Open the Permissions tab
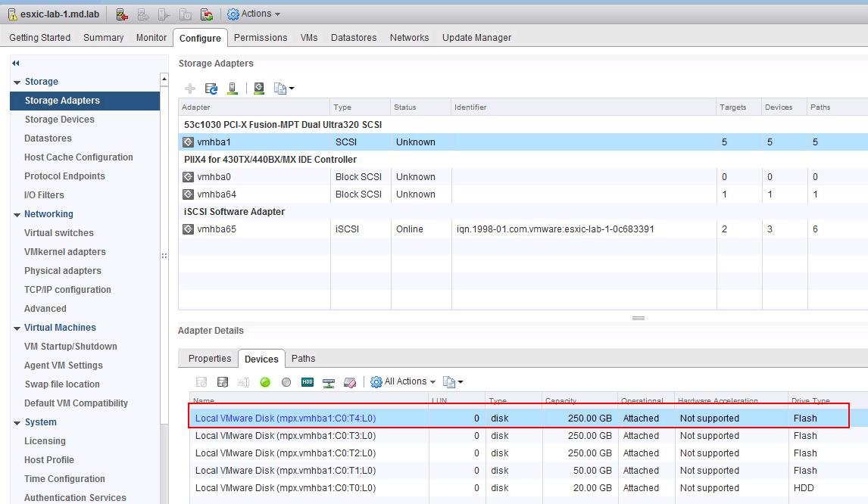 (x=261, y=38)
